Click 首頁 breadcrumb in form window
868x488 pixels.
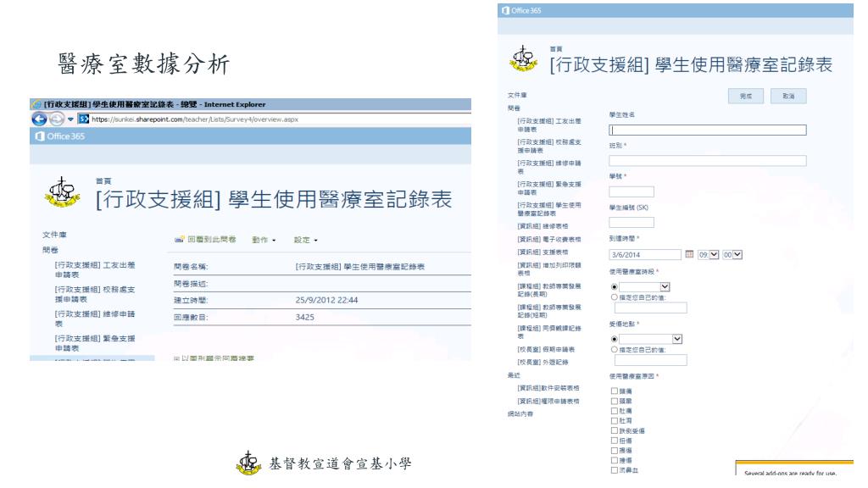click(x=556, y=49)
